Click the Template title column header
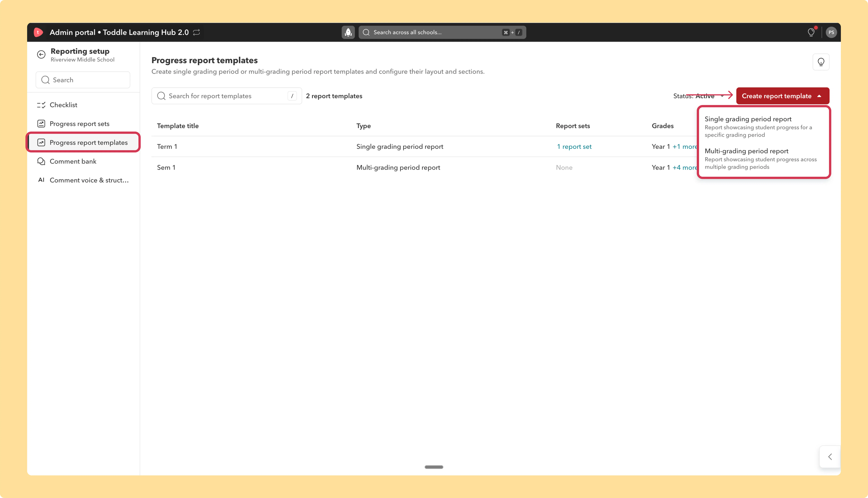Screen dimensions: 868x498 click(x=178, y=126)
